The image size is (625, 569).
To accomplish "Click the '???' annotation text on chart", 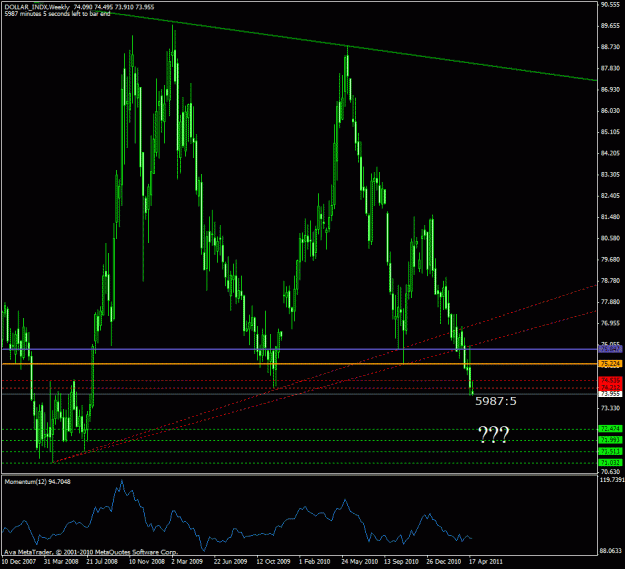I will [493, 434].
